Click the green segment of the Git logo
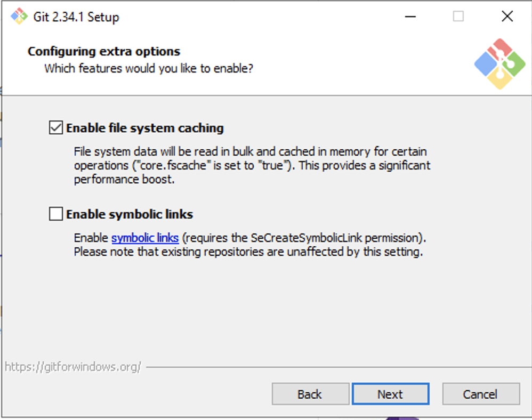 (x=514, y=63)
